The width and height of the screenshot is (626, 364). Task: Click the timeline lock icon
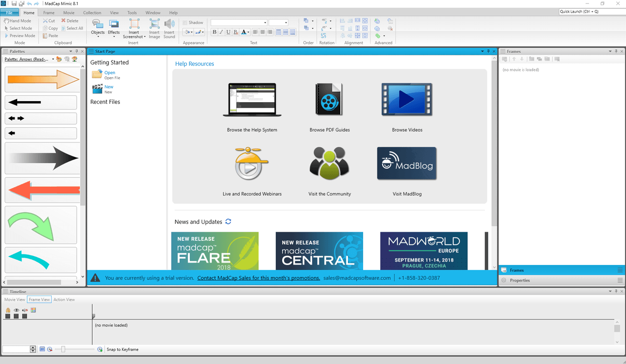(8, 310)
